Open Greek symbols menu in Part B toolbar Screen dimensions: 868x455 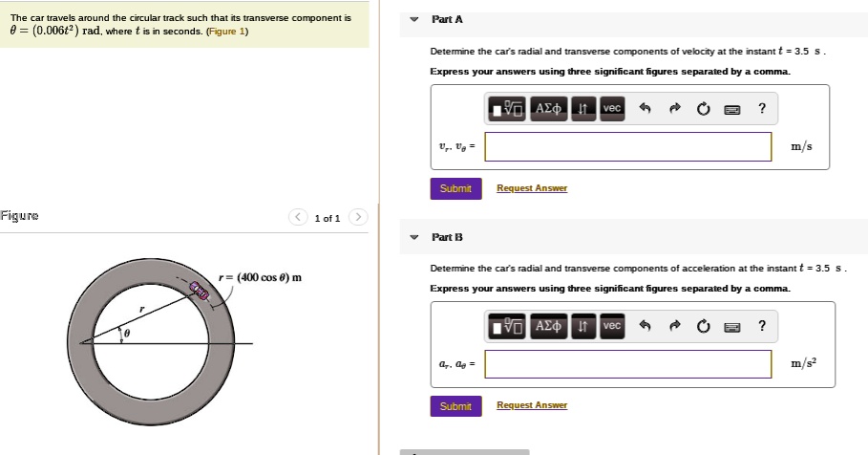[x=549, y=327]
